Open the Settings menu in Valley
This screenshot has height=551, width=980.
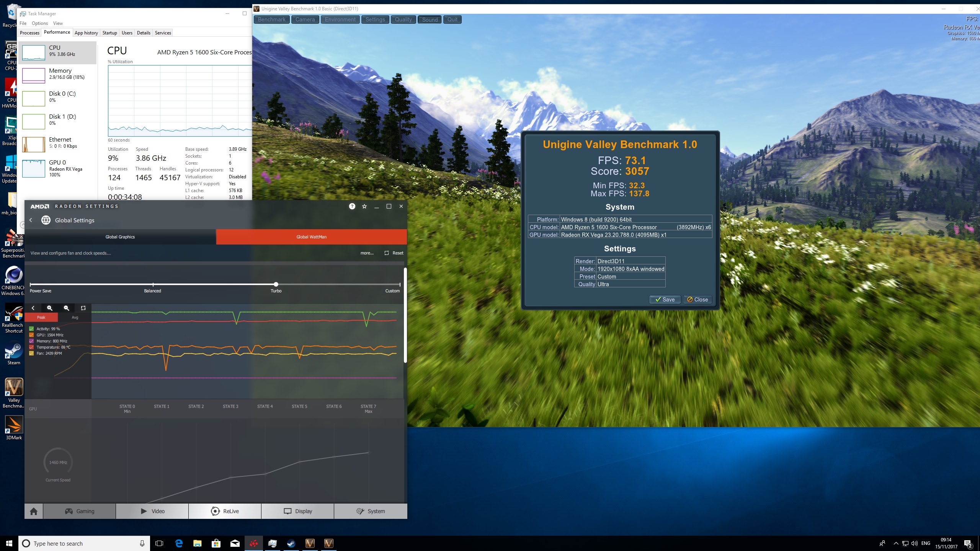coord(375,20)
